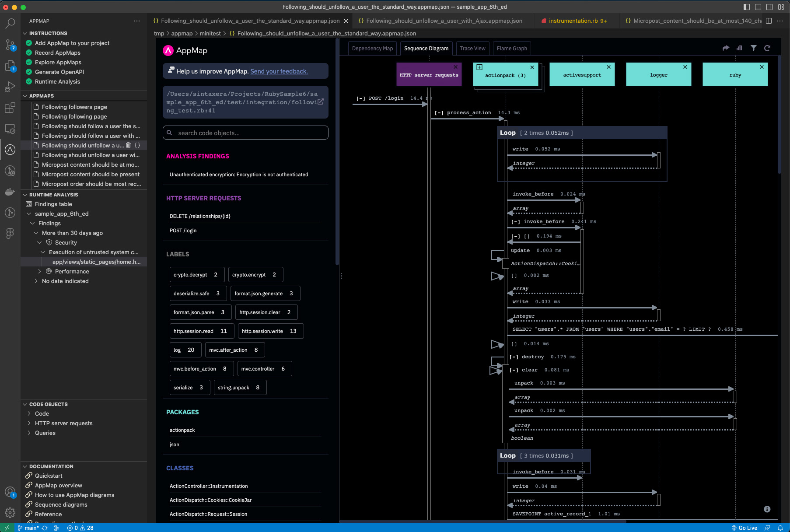Collapse the clear [-] toggle

tap(514, 370)
